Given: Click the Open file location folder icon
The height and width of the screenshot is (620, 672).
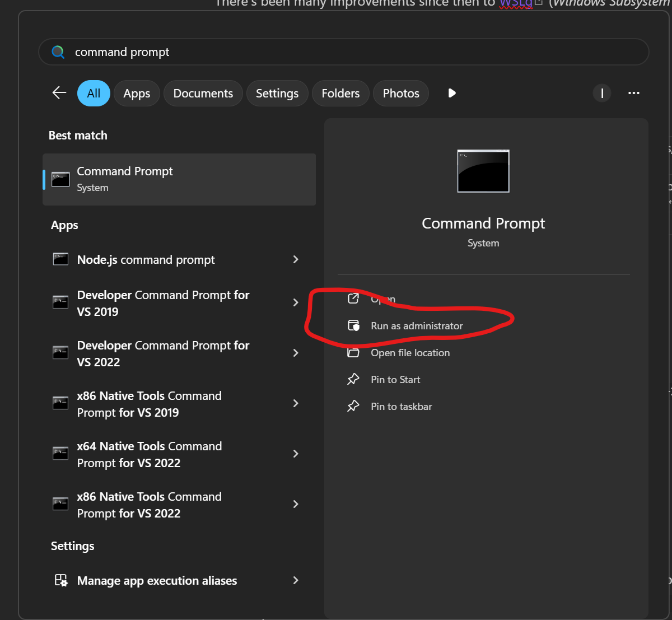Looking at the screenshot, I should pos(353,353).
